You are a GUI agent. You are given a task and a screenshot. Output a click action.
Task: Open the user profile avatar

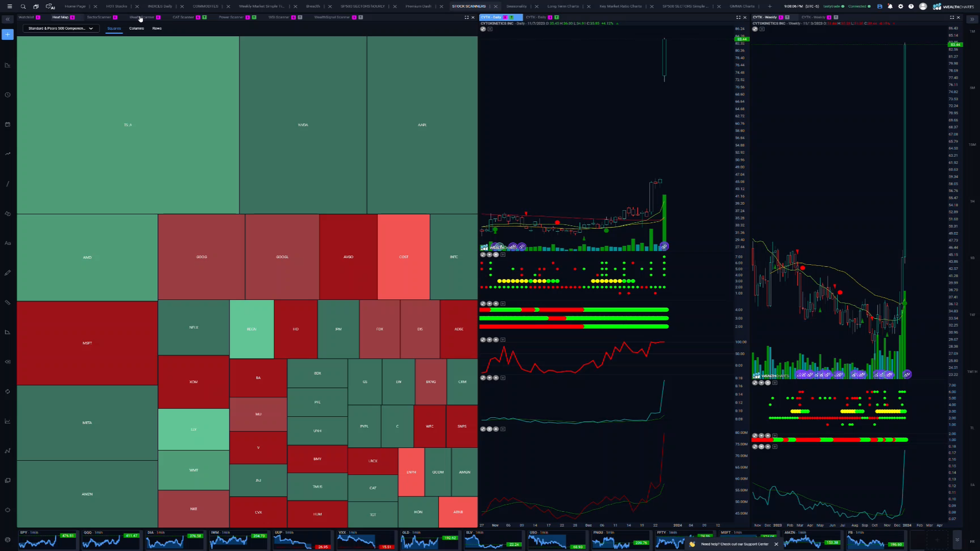coord(923,7)
